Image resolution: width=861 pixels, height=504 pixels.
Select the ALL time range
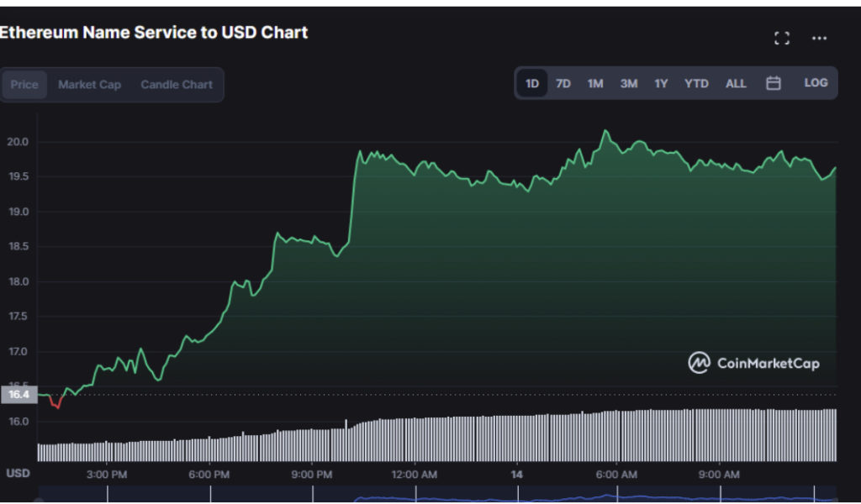736,83
